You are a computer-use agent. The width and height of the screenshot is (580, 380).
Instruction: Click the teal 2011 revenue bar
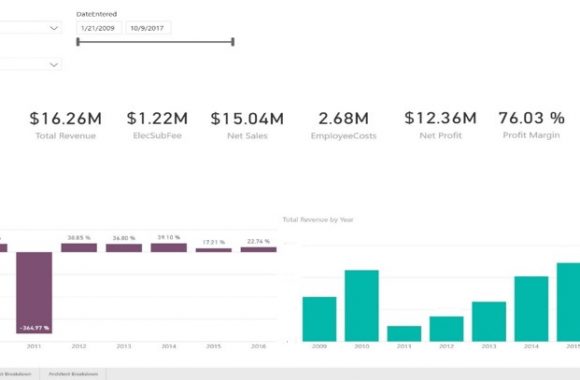click(x=404, y=333)
